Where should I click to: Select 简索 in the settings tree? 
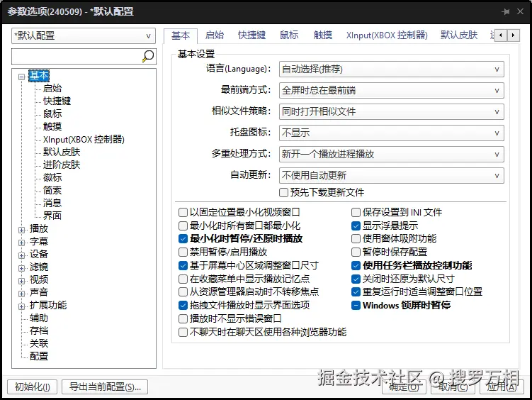[52, 191]
